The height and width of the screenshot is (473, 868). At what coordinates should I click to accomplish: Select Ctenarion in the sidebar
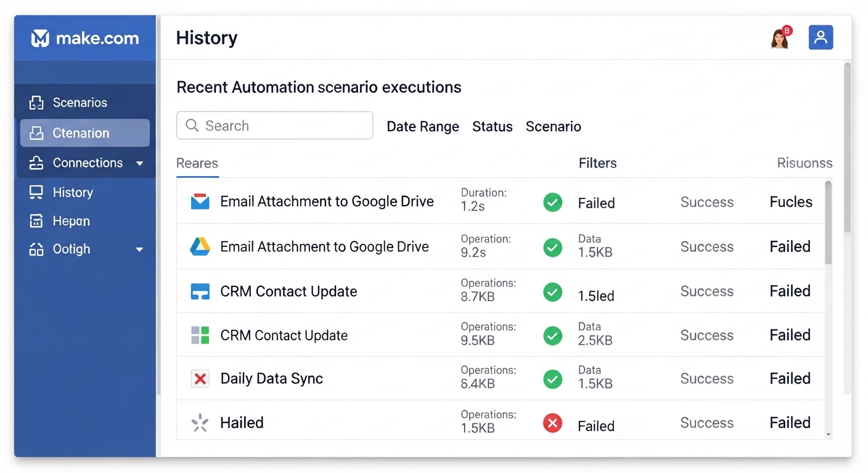coord(85,133)
